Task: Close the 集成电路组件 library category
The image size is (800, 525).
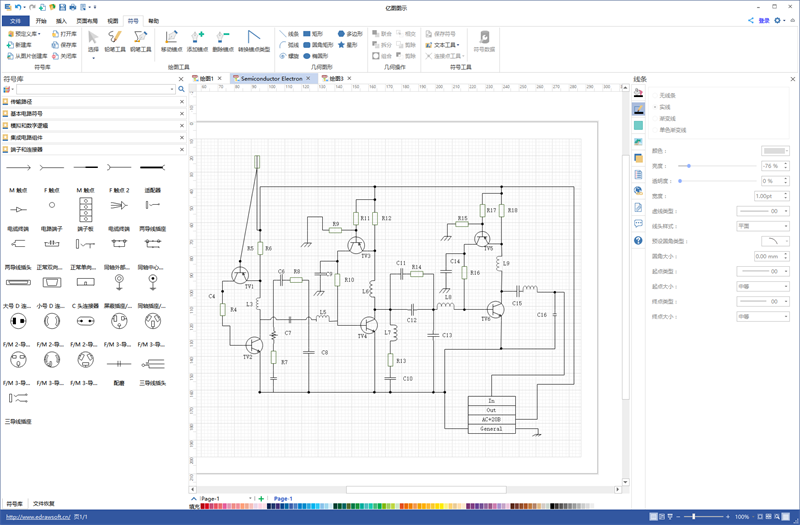Action: tap(182, 138)
